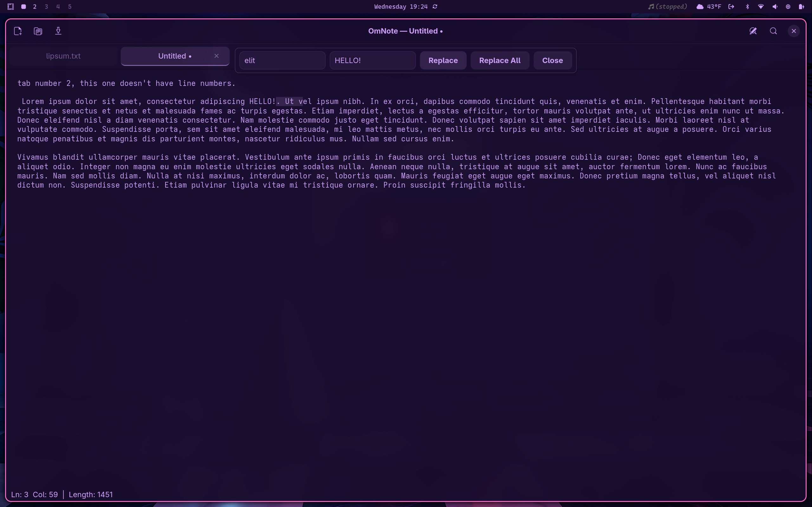Select the Untitled tab
The image size is (812, 507).
click(x=172, y=56)
